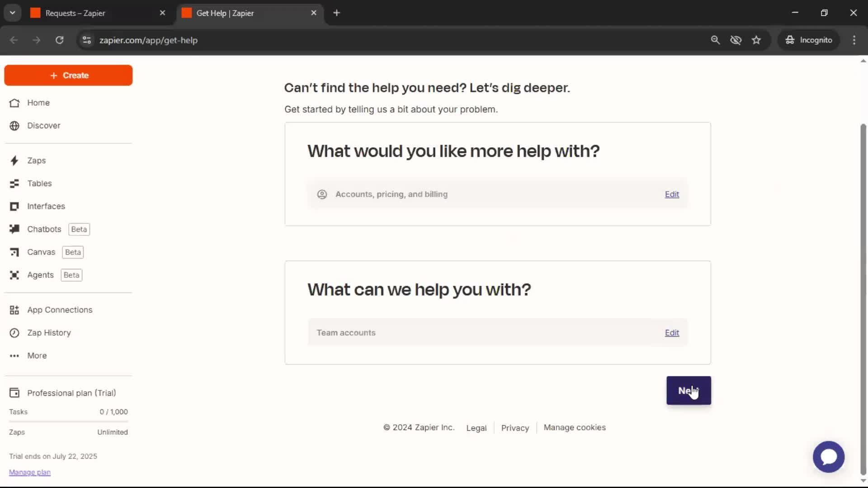Go back to previous page
This screenshot has height=488, width=868.
tap(14, 40)
